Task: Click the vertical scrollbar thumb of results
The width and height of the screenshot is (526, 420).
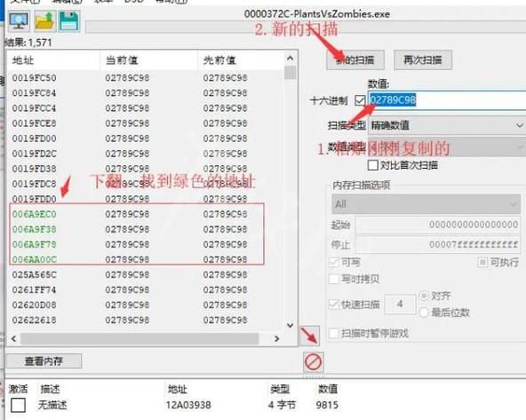Action: tap(291, 73)
